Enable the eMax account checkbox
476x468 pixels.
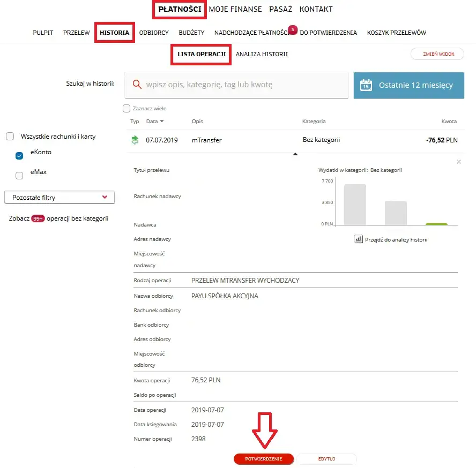tap(19, 175)
